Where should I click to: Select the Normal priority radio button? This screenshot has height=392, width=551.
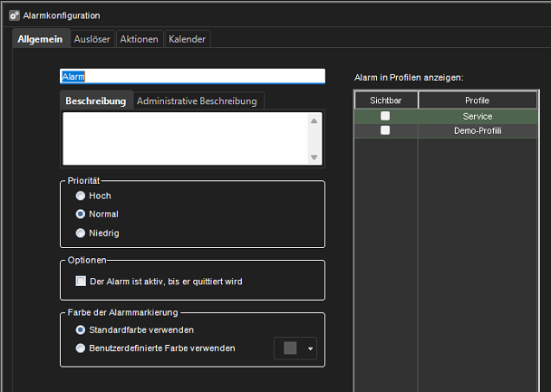click(x=81, y=214)
